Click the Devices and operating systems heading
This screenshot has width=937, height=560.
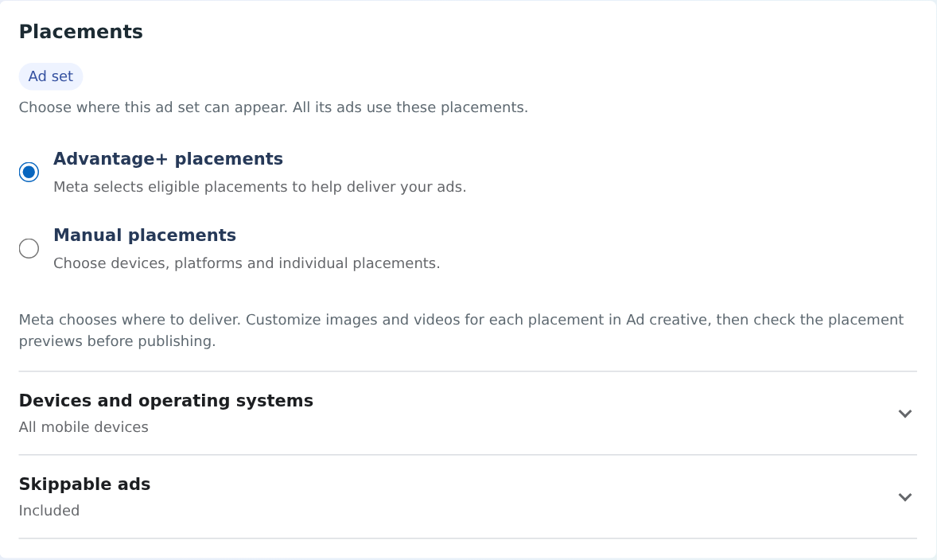166,400
